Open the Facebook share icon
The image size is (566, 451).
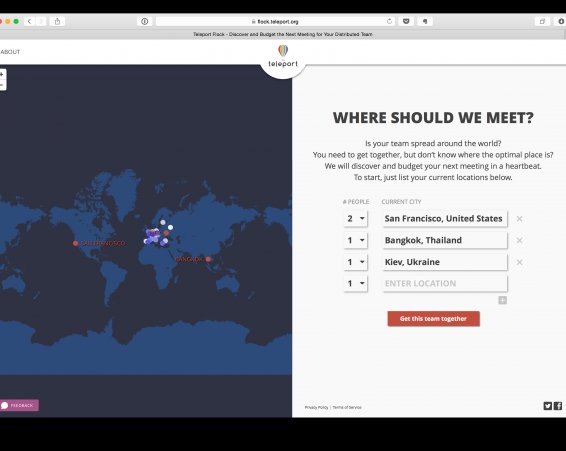pos(558,406)
